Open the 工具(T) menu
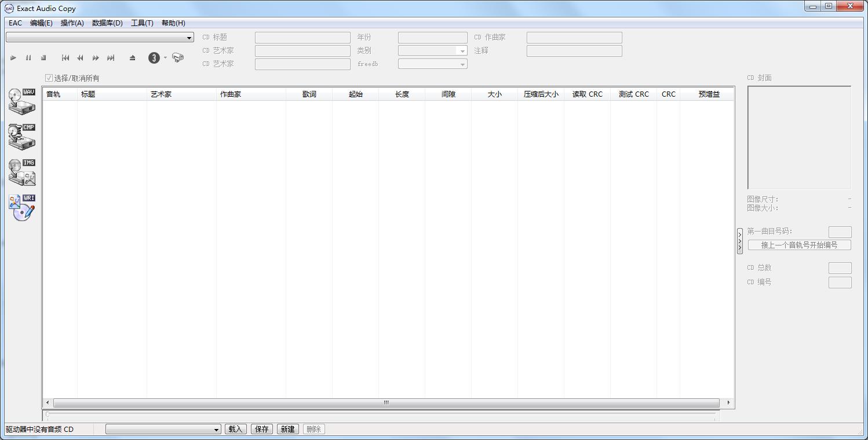The width and height of the screenshot is (868, 440). (142, 23)
